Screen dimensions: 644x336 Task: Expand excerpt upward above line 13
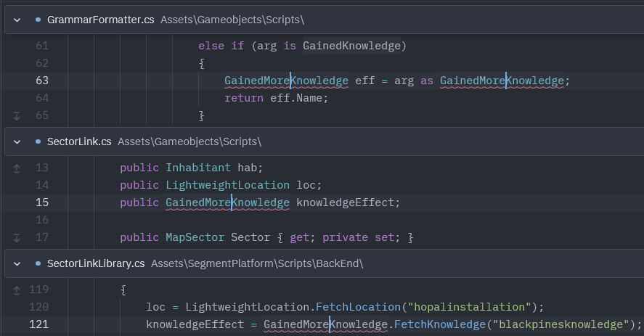(17, 168)
